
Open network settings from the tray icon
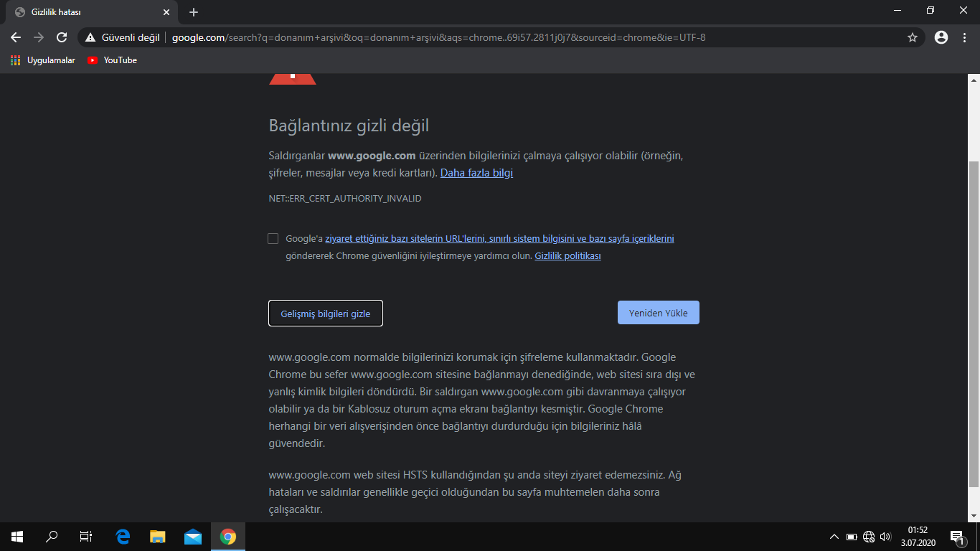870,537
